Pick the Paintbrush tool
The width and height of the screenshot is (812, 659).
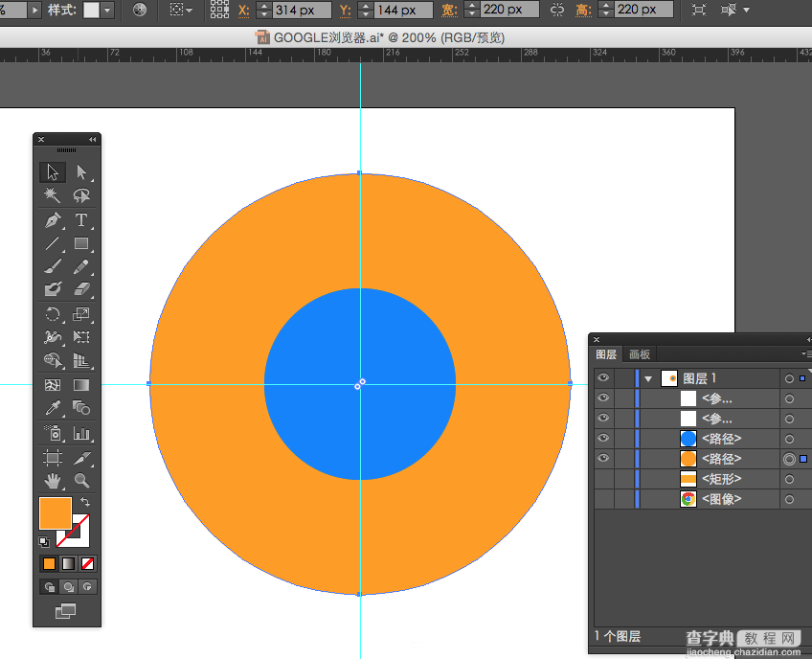click(53, 266)
